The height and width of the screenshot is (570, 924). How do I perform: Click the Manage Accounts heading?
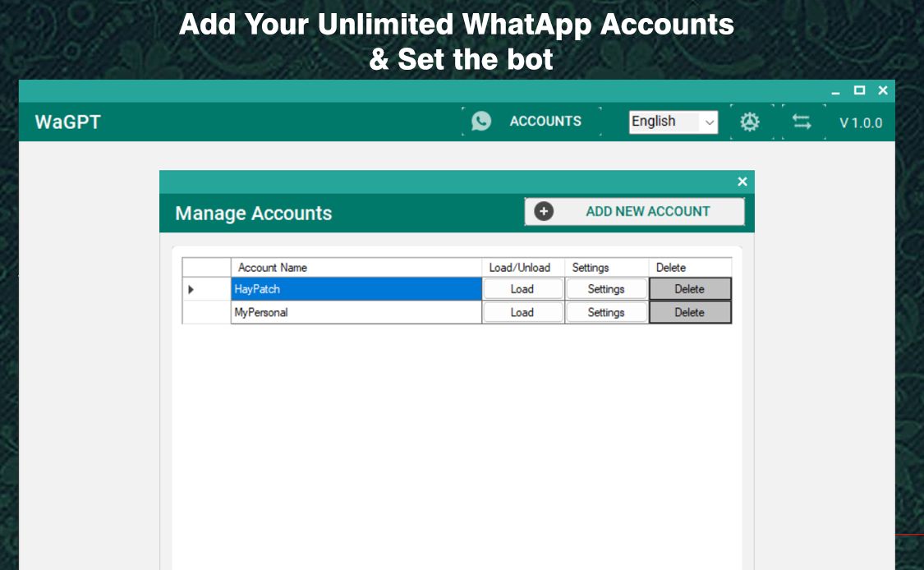coord(254,213)
